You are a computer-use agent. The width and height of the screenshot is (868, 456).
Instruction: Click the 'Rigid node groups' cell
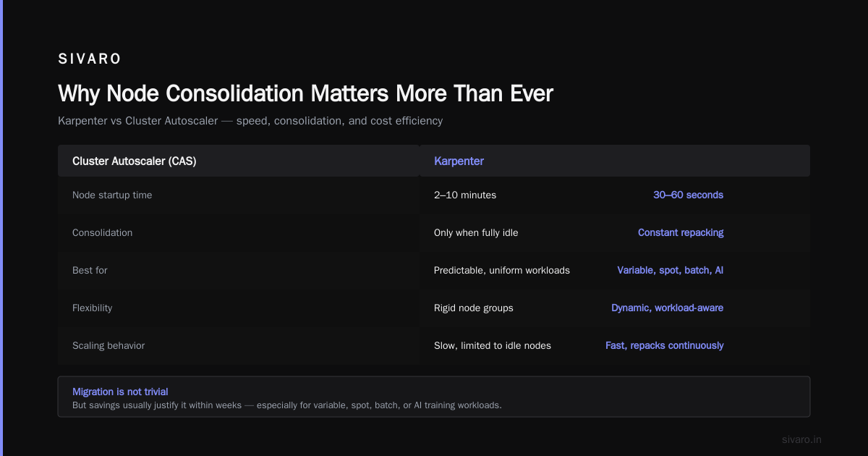474,308
